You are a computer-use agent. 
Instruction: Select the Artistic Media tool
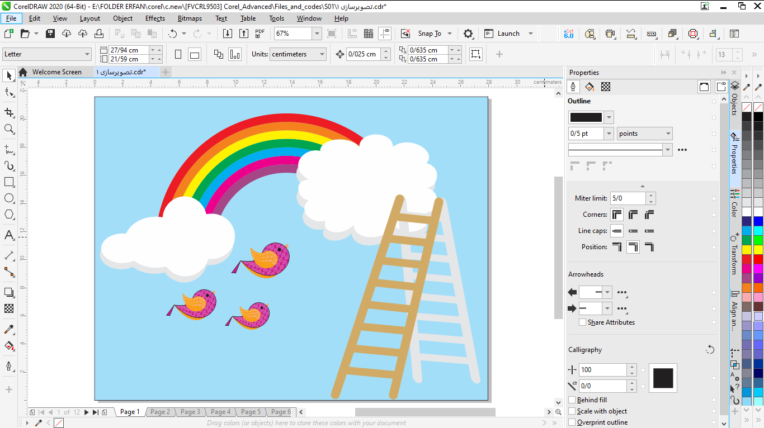click(x=9, y=166)
